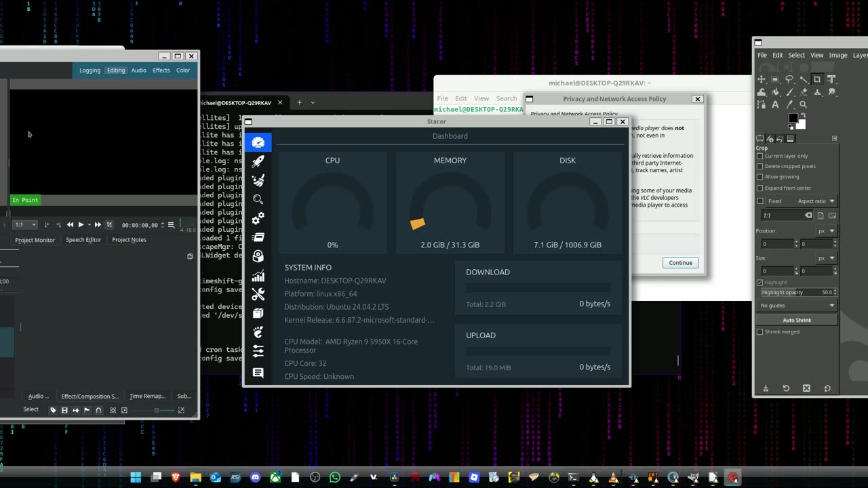This screenshot has width=868, height=488.
Task: Select GIMP Color Picker tool
Action: click(789, 104)
